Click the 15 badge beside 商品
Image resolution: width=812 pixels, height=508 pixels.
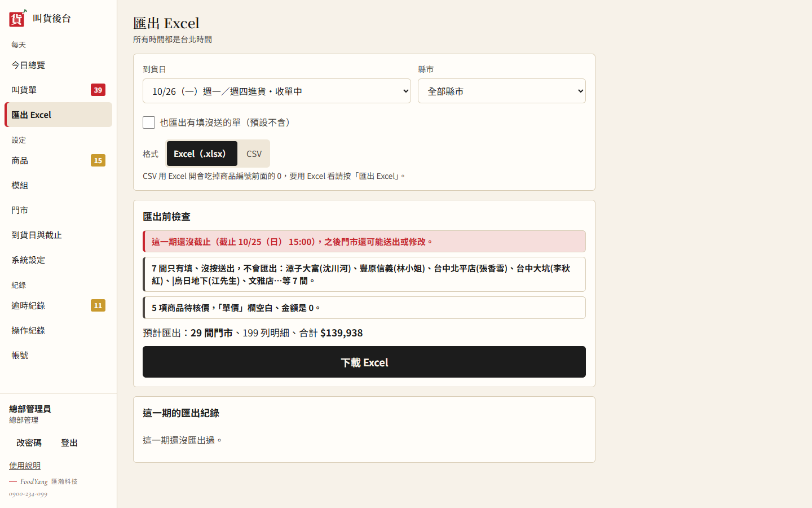(98, 160)
